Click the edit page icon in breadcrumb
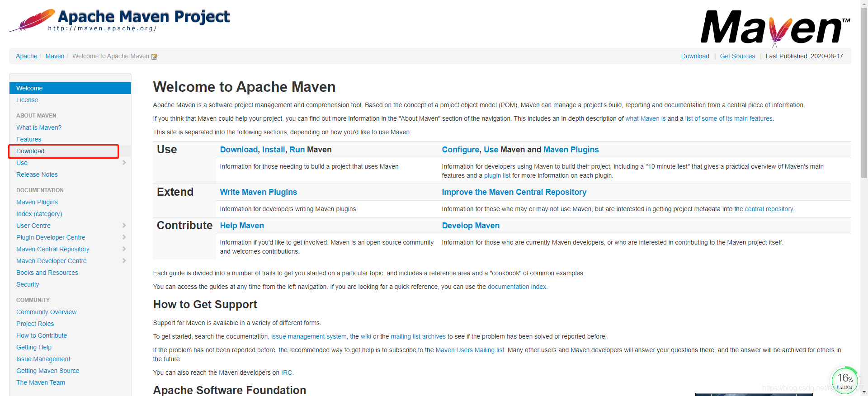 (x=154, y=57)
